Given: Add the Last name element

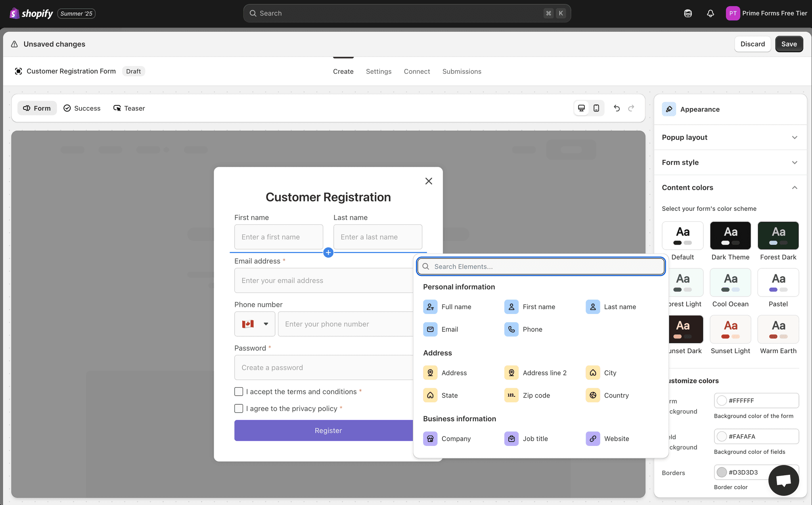Looking at the screenshot, I should (611, 307).
